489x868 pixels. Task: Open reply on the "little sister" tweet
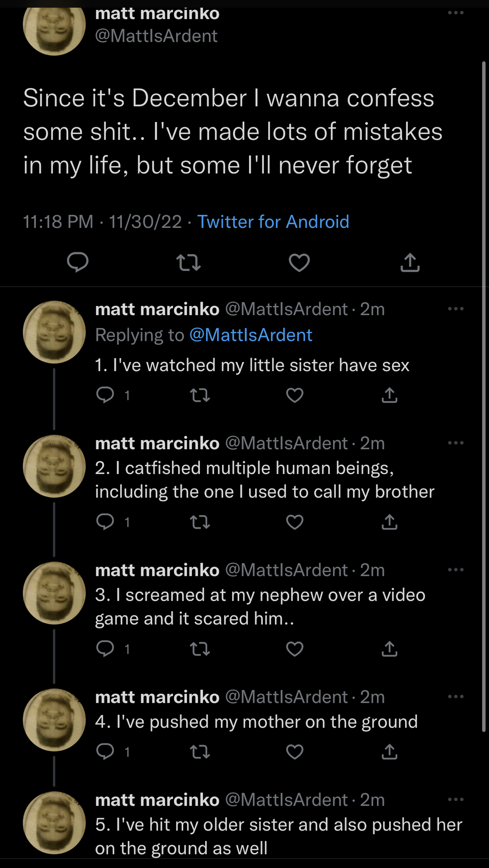coord(105,395)
